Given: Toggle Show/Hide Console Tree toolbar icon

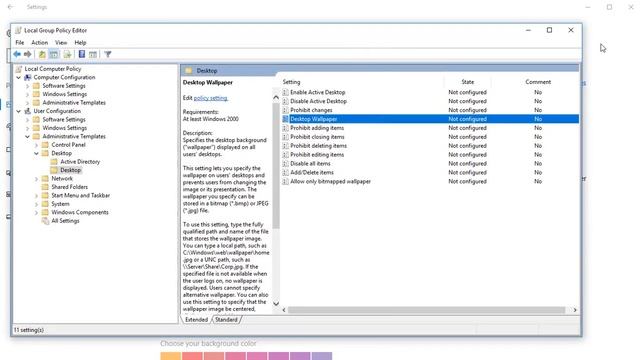Looking at the screenshot, I should pyautogui.click(x=53, y=54).
